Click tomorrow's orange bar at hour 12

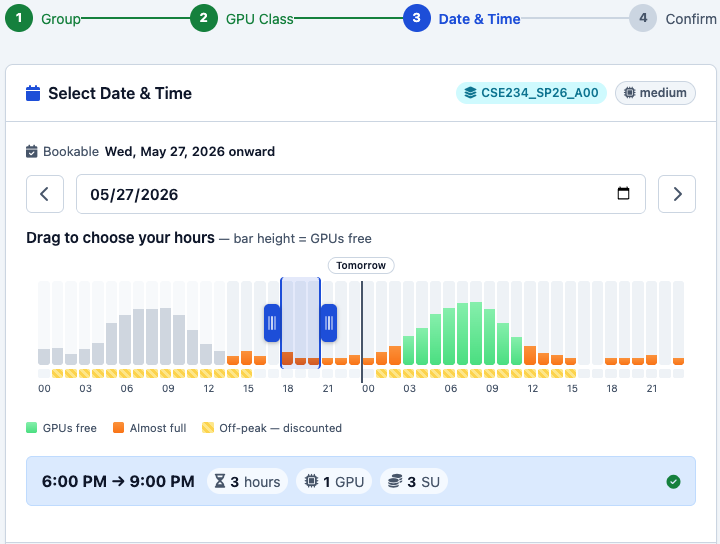point(530,355)
